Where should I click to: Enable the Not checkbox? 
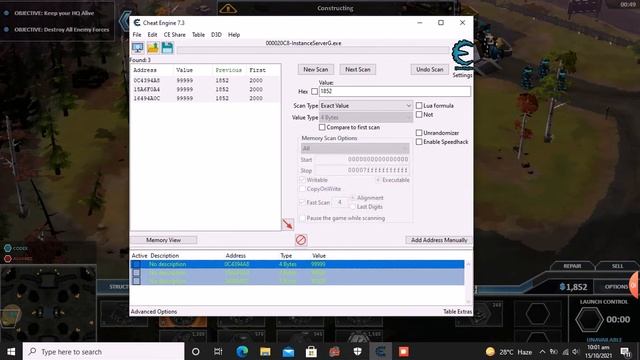pos(419,115)
